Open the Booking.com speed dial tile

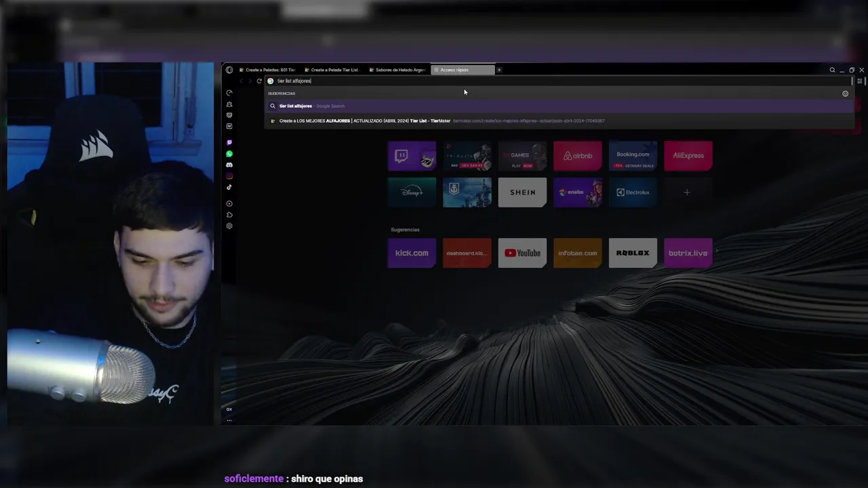click(x=633, y=155)
